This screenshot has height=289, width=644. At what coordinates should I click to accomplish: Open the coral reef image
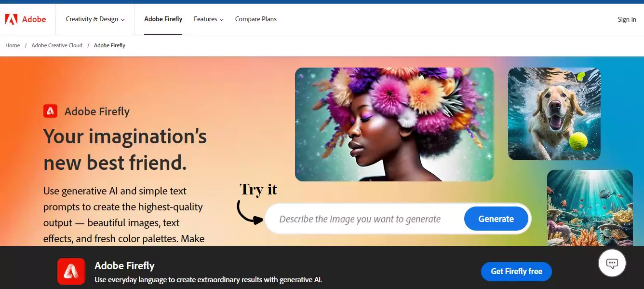(x=590, y=208)
